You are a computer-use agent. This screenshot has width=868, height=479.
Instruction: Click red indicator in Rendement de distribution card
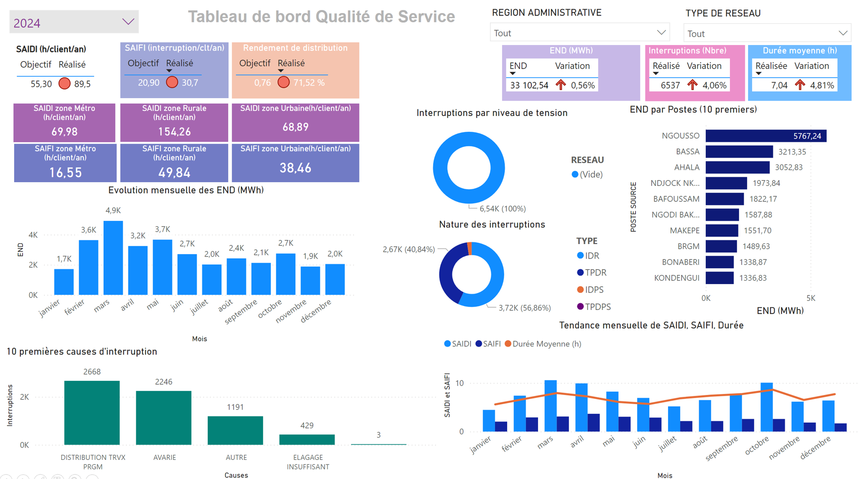[x=283, y=82]
